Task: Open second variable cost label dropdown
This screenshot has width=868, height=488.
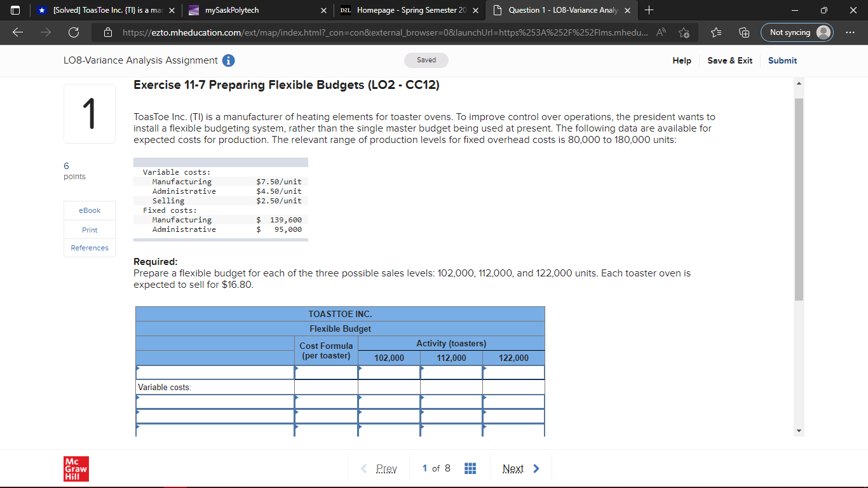Action: pos(215,416)
